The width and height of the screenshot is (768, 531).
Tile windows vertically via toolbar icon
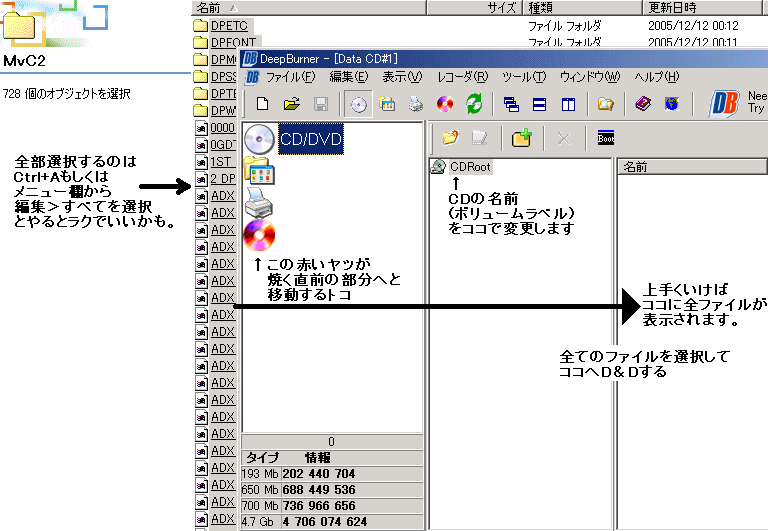568,104
